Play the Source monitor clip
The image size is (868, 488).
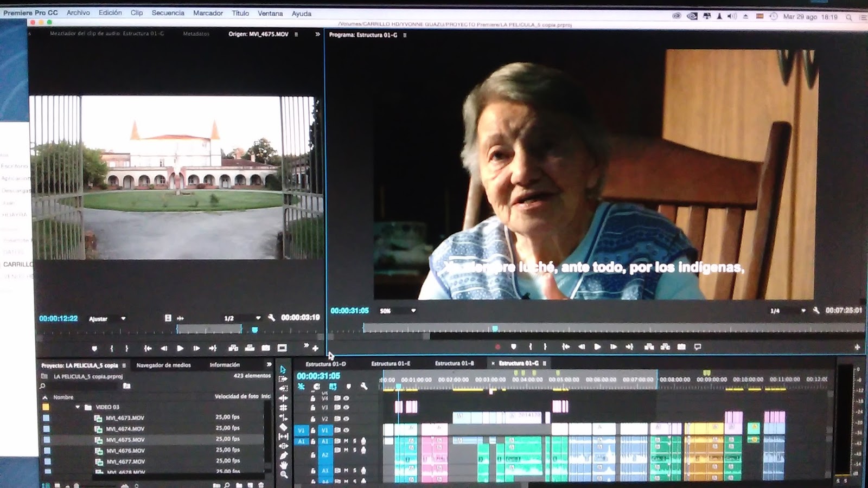pyautogui.click(x=180, y=348)
